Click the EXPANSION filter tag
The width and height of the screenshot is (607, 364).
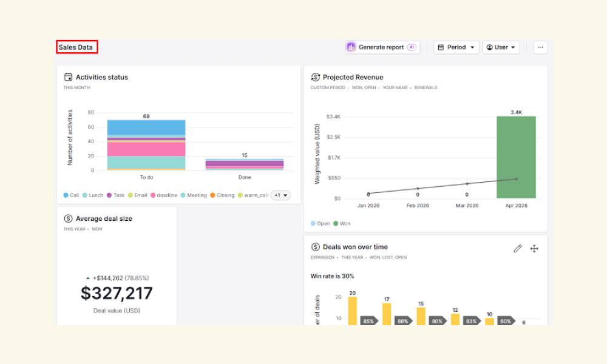pos(322,258)
